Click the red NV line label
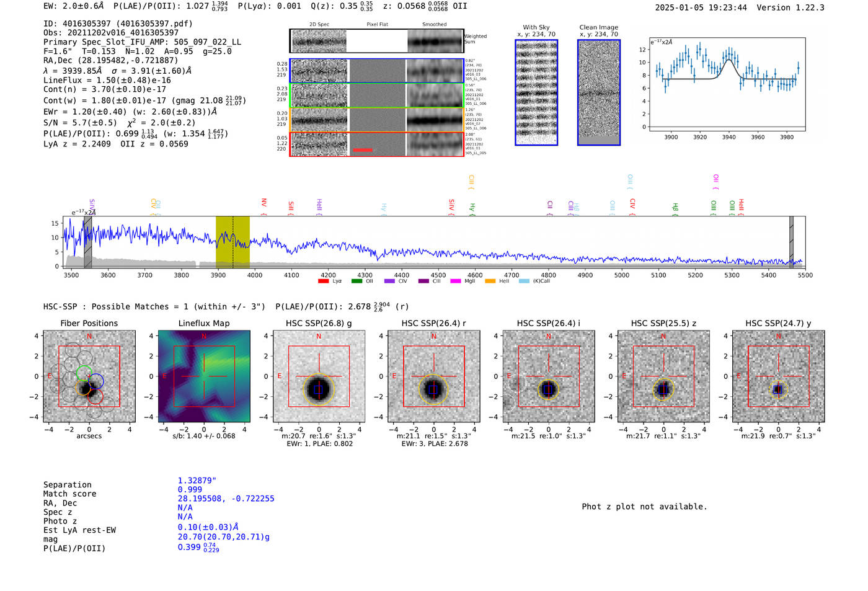 264,203
